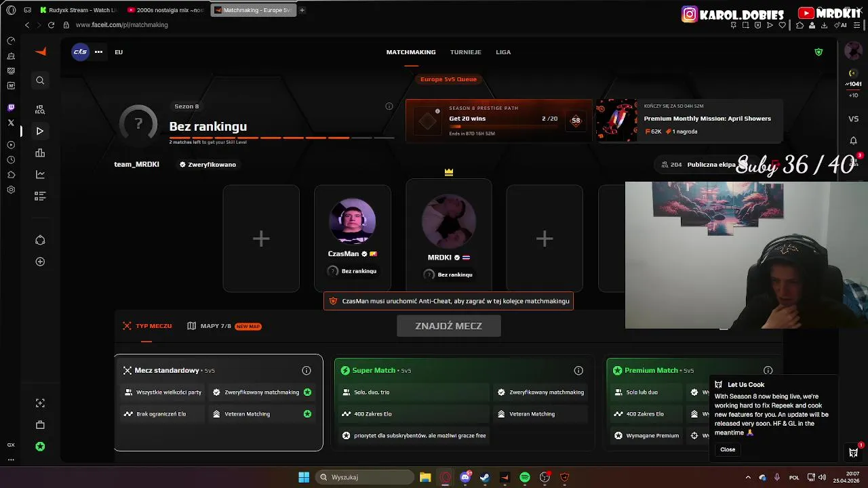This screenshot has height=488, width=868.
Task: Open the EU region selector
Action: point(119,52)
